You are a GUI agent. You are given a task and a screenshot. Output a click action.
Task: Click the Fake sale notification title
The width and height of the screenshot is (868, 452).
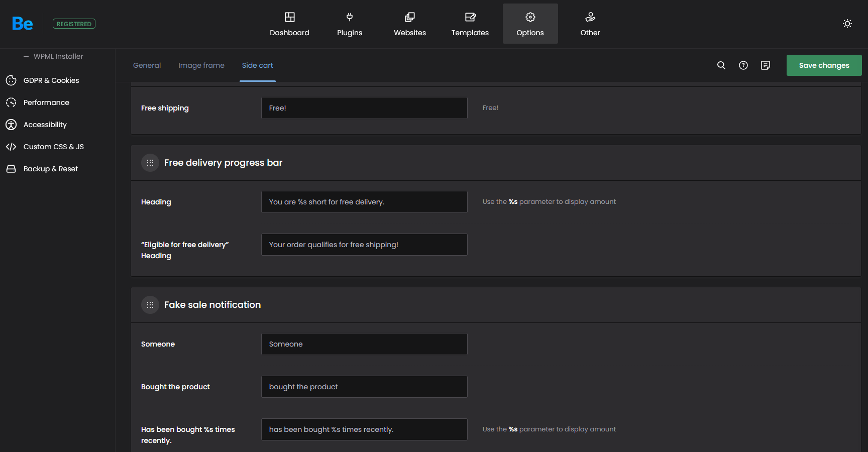(x=212, y=305)
